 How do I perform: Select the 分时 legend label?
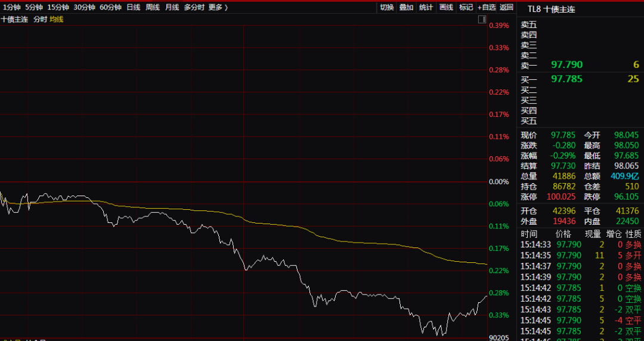click(41, 19)
